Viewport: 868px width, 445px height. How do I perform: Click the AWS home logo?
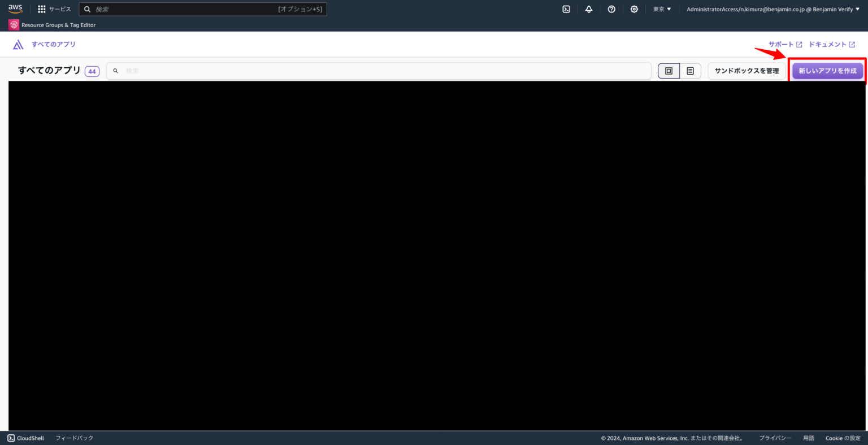pyautogui.click(x=15, y=8)
